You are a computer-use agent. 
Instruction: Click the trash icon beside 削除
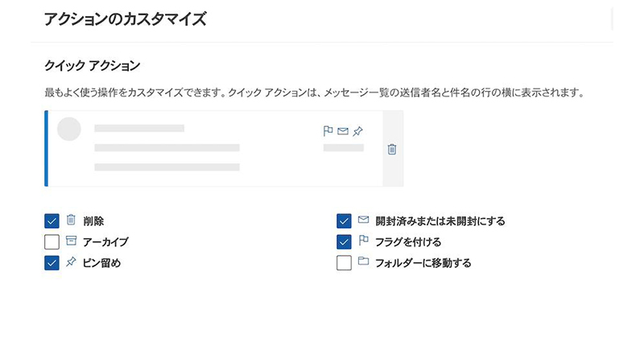[x=71, y=220]
